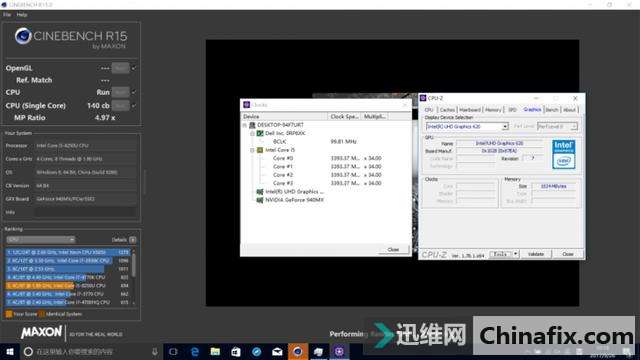The width and height of the screenshot is (640, 360).
Task: Click the CPU-Z window title icon
Action: click(423, 98)
